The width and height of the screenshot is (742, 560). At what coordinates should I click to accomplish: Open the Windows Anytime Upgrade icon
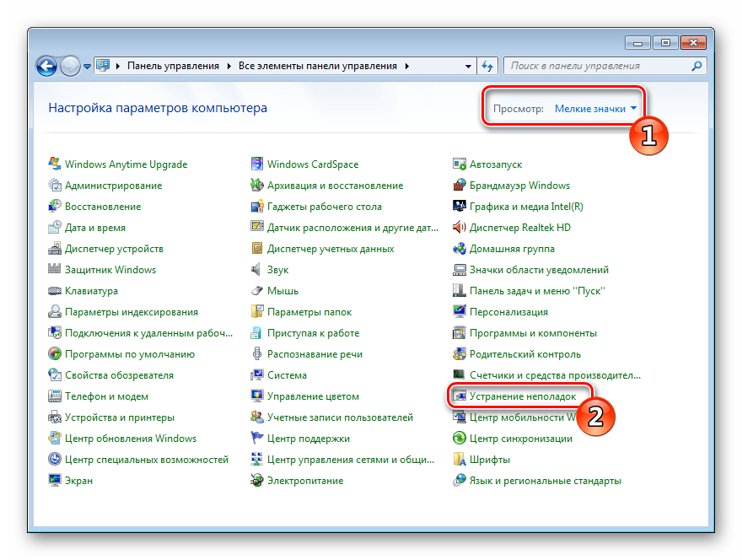(55, 164)
